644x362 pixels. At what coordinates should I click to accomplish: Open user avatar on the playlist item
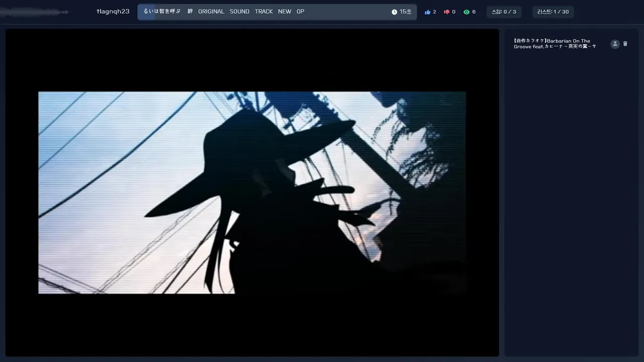(x=615, y=44)
